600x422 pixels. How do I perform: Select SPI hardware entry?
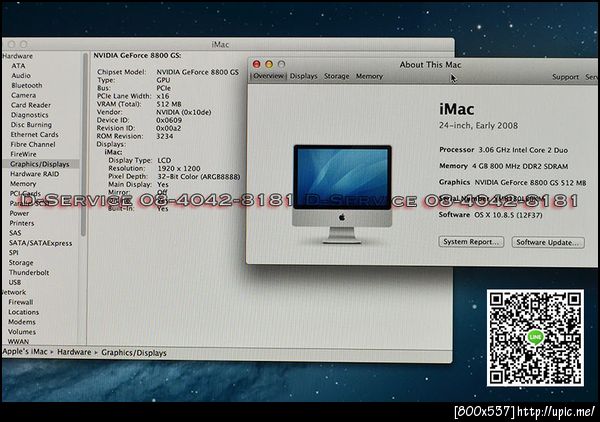pyautogui.click(x=14, y=253)
